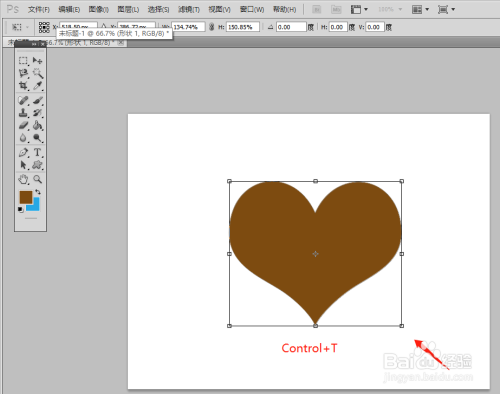The height and width of the screenshot is (394, 500).
Task: Select the Path Selection arrow tool
Action: coord(23,165)
